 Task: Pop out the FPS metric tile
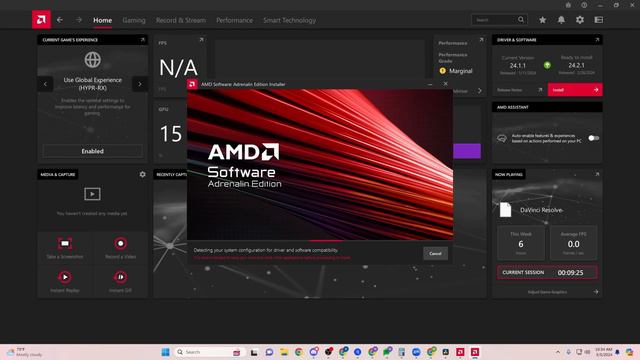[x=201, y=40]
